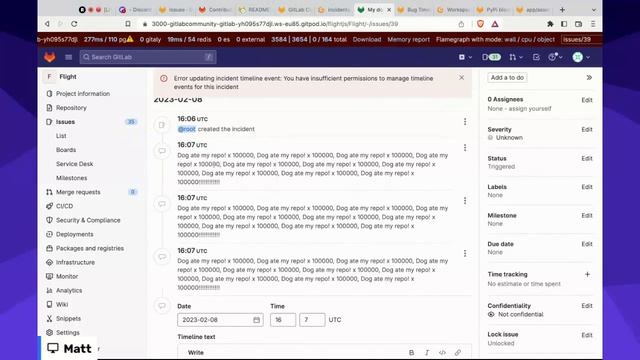Open the calendar date picker icon
Viewport: 640px width, 360px height.
(256, 320)
